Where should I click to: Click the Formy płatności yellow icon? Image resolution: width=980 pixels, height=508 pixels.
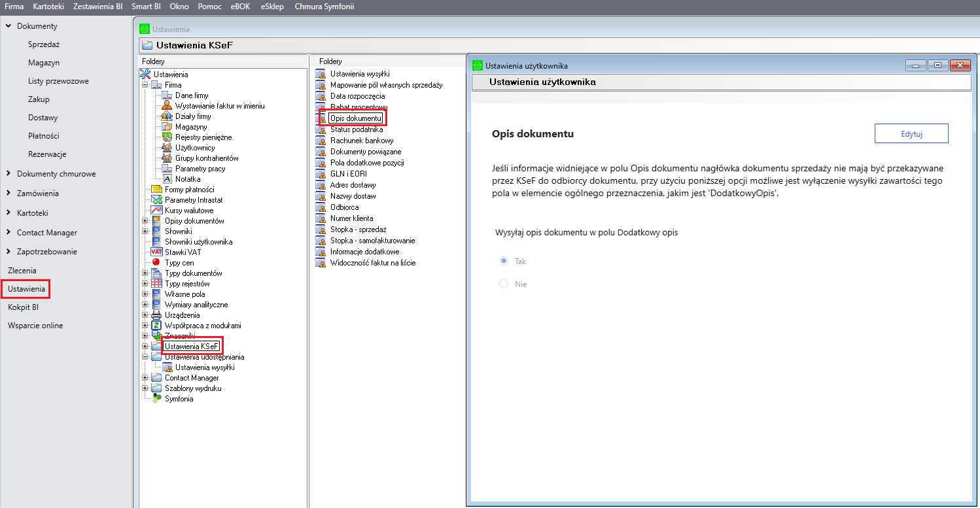(x=156, y=190)
